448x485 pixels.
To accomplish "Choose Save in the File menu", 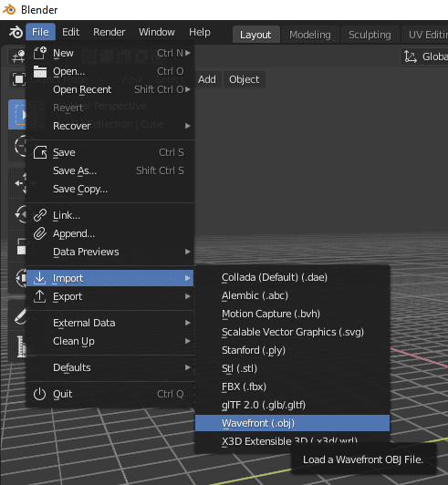I will [109, 152].
